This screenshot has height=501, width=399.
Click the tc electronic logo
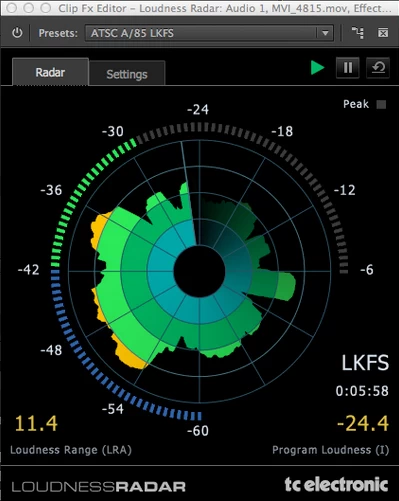[336, 484]
